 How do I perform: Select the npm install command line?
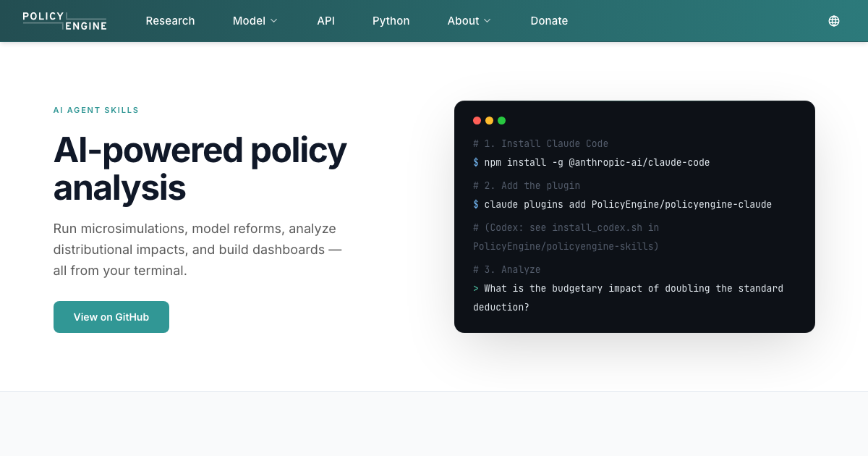592,162
